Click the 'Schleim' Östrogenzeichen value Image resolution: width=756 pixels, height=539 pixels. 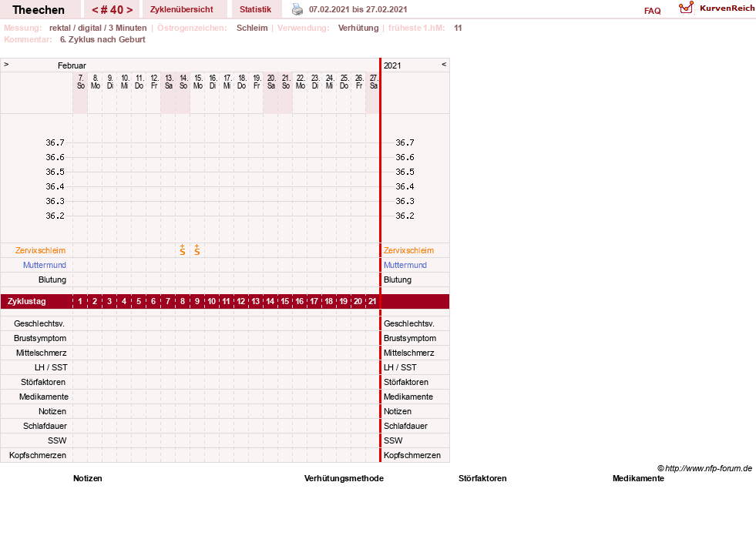click(x=252, y=28)
